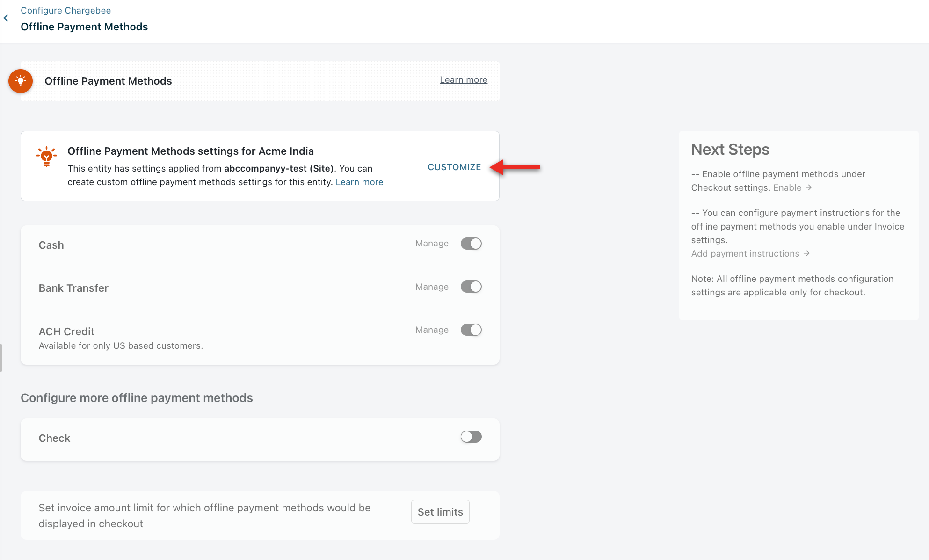Turn off the ACH Credit toggle

pyautogui.click(x=471, y=330)
